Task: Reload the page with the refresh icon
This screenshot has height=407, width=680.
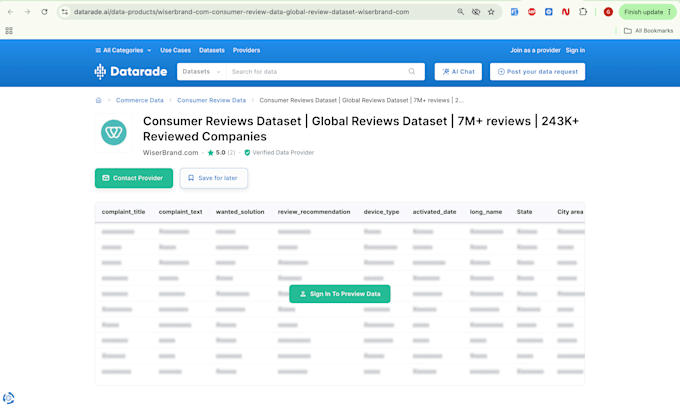Action: 44,12
